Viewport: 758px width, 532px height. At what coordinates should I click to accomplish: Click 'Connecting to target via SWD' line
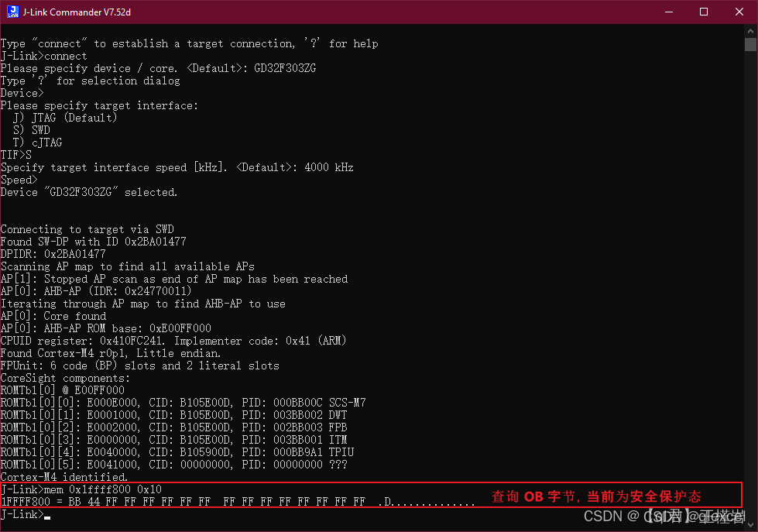tap(87, 229)
